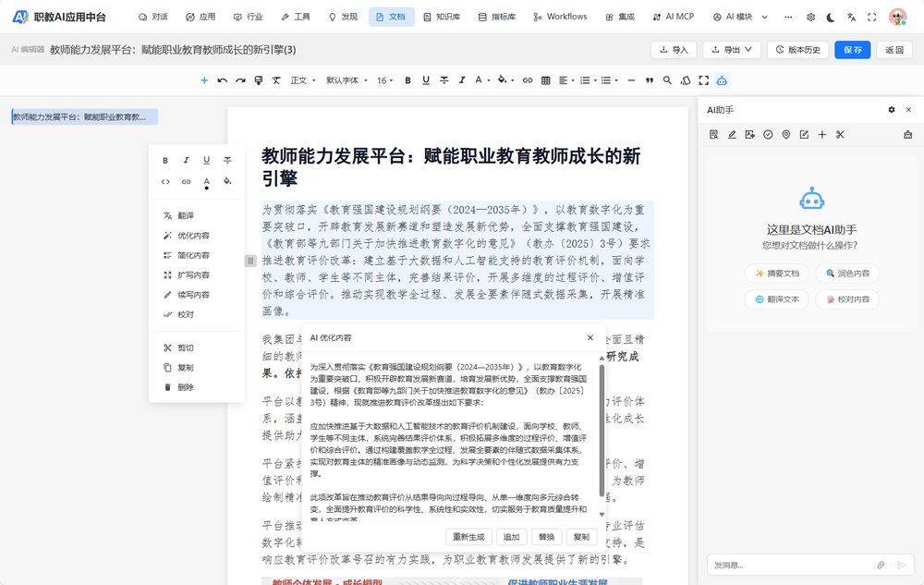This screenshot has width=924, height=585.
Task: Open the highlight fill color dropdown
Action: tap(505, 80)
